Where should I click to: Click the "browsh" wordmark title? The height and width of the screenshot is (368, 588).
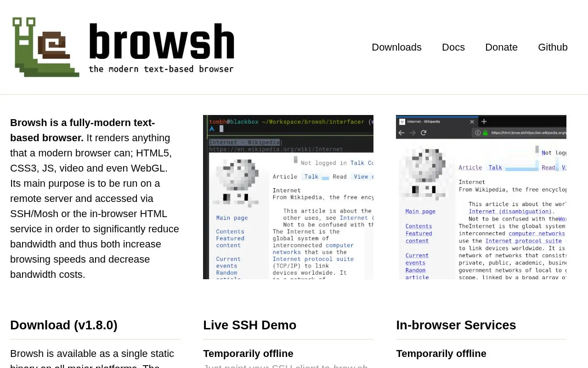[162, 41]
